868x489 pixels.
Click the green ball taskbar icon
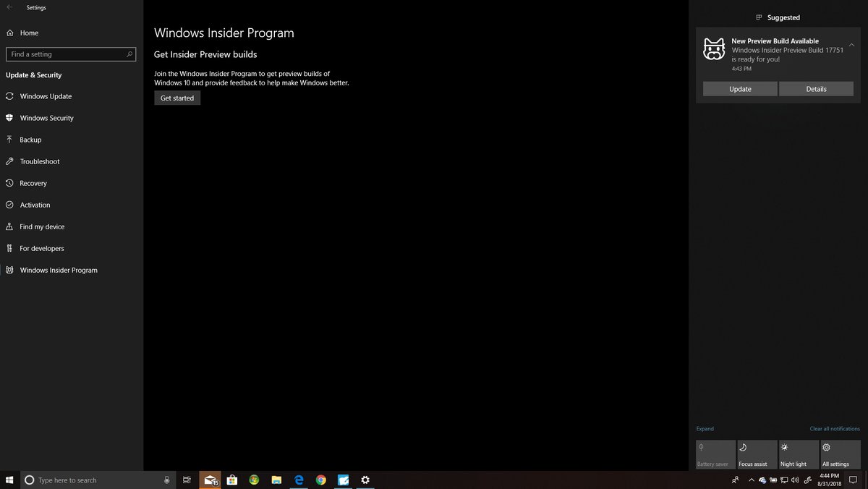[x=254, y=480]
